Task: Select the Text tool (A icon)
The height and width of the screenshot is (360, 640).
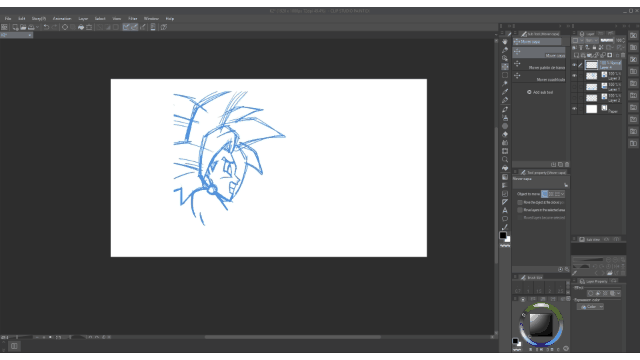Action: (x=505, y=210)
